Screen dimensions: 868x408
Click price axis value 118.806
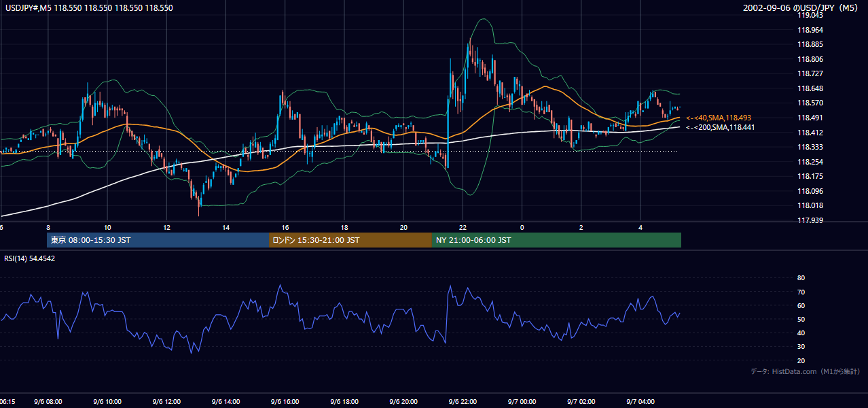pos(810,59)
